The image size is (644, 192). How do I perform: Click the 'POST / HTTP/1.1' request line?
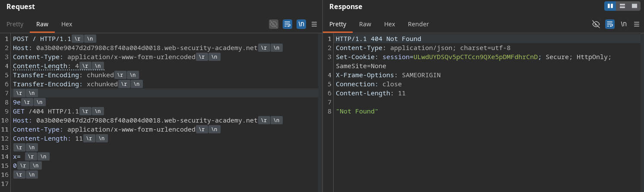point(42,39)
